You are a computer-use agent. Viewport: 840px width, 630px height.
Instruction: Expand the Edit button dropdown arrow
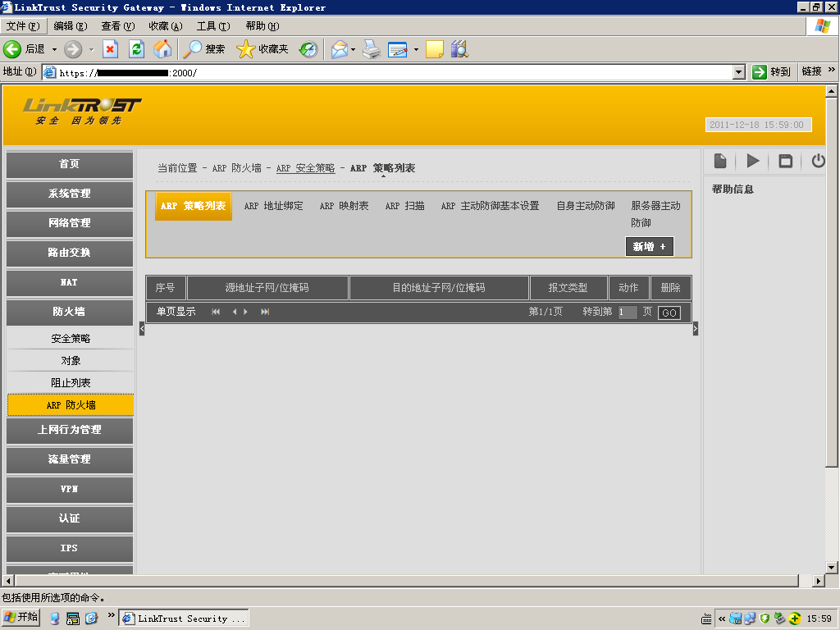(416, 49)
